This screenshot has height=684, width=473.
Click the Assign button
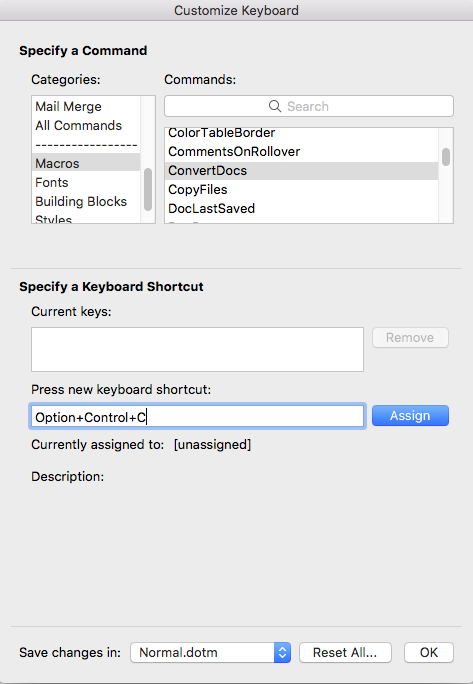pos(410,416)
